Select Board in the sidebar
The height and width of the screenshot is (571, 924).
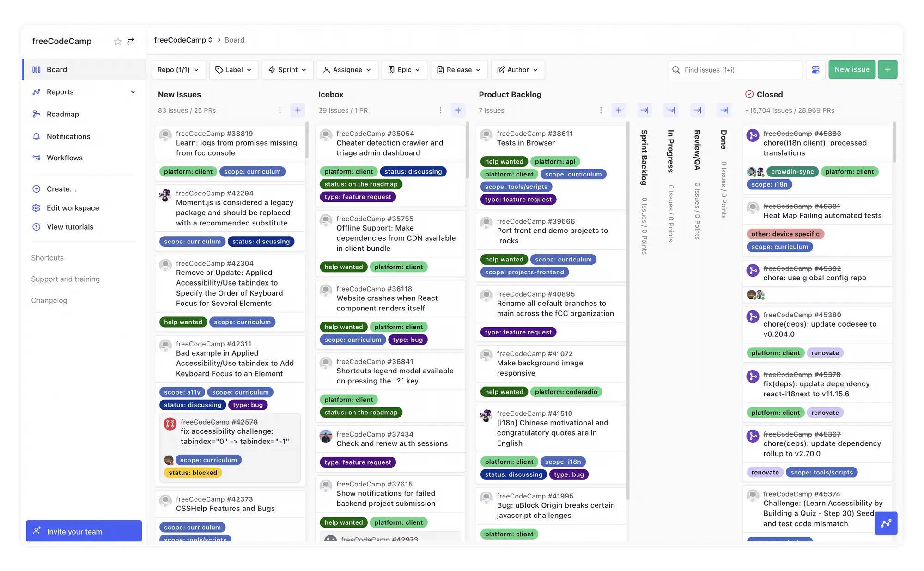pyautogui.click(x=85, y=69)
